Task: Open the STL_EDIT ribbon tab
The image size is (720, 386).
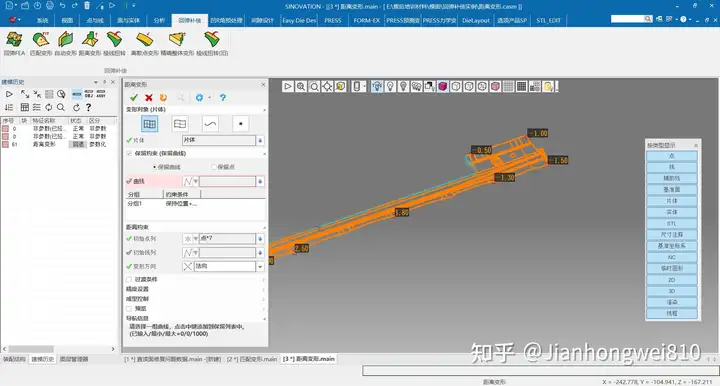Action: click(548, 20)
